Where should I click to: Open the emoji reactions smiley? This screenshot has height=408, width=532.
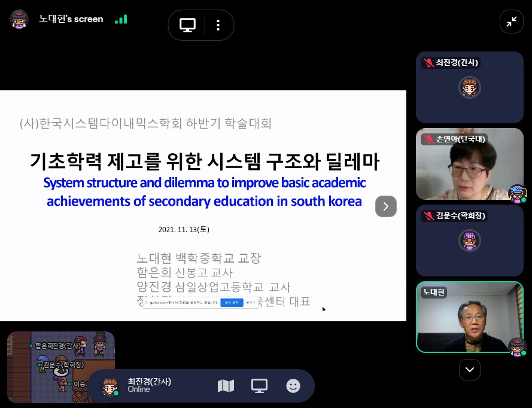click(x=293, y=386)
